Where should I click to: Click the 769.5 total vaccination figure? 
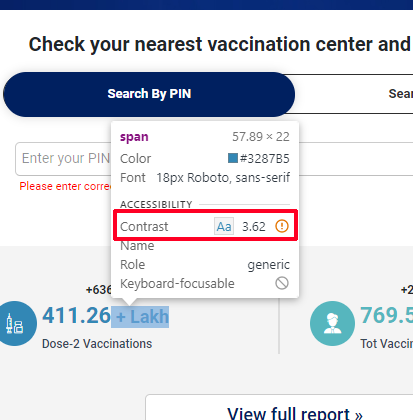(387, 316)
